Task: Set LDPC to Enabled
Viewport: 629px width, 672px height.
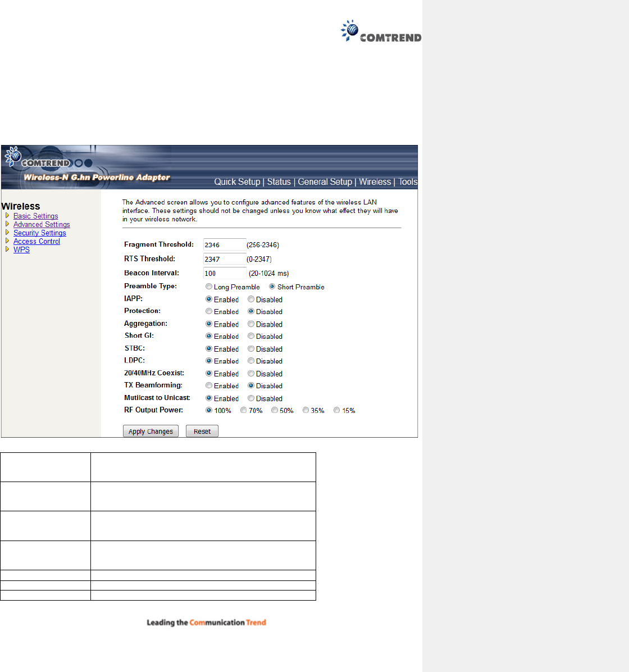Action: click(x=209, y=361)
